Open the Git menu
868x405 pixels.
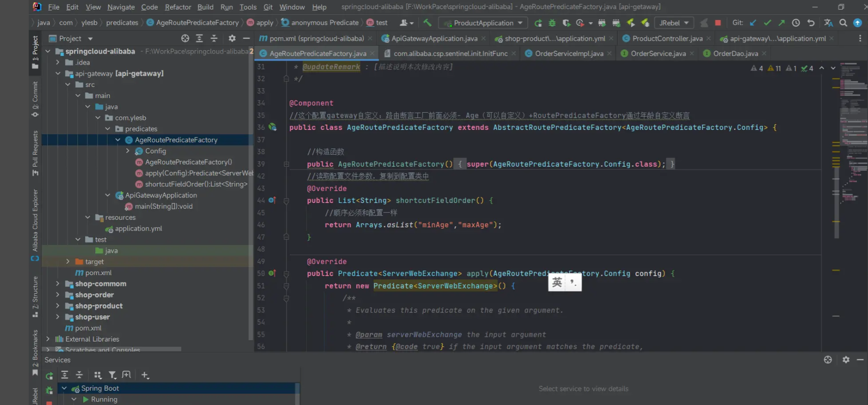click(x=268, y=7)
